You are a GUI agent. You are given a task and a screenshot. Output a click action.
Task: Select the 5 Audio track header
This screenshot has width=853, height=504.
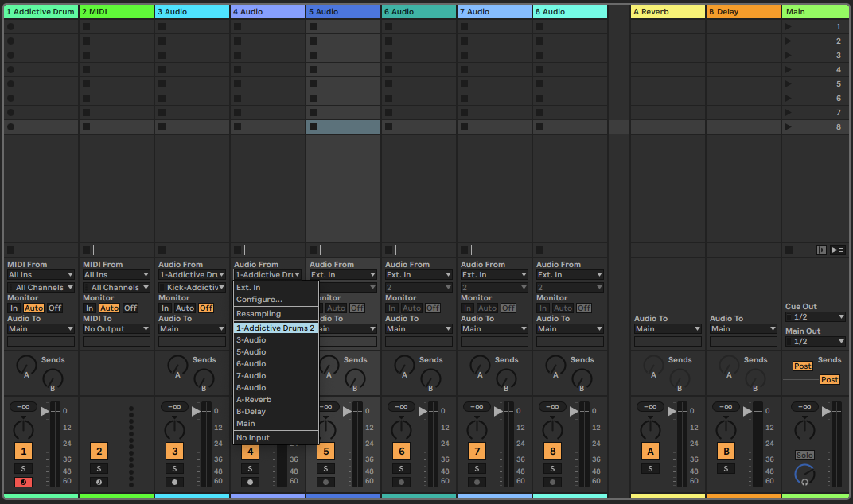click(x=343, y=11)
